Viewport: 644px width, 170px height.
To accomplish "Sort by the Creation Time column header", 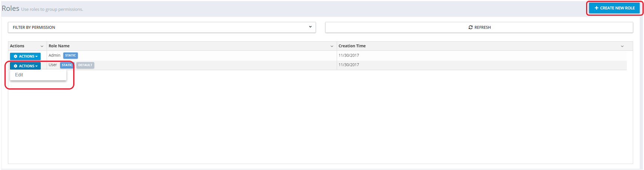I will click(352, 46).
